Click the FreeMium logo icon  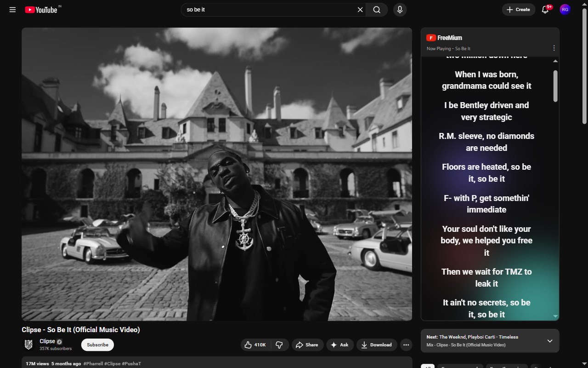click(431, 38)
